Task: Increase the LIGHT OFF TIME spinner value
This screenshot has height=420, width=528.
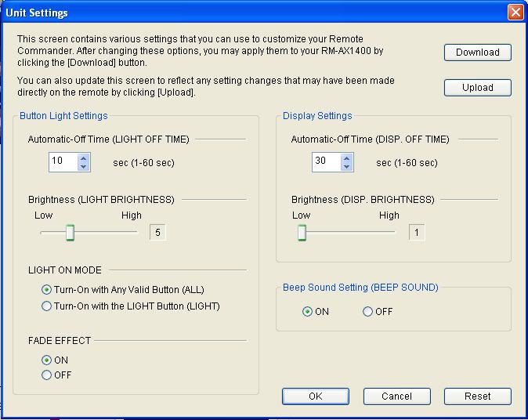Action: click(x=84, y=157)
